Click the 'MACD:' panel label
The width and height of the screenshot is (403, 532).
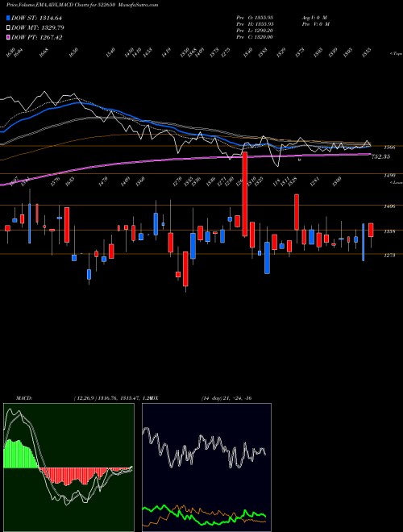(x=24, y=398)
